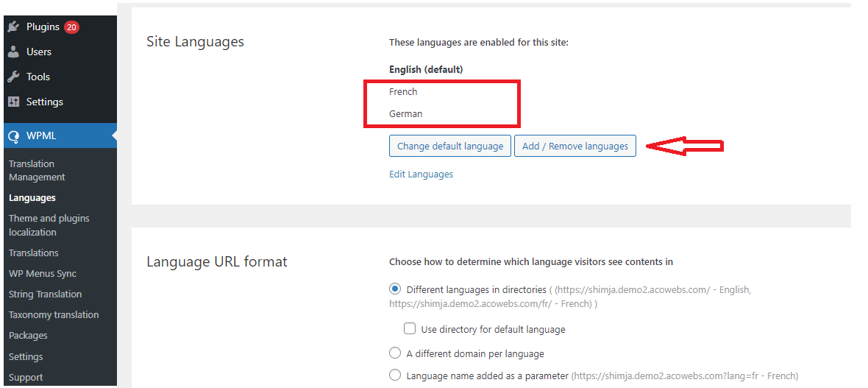Open the Languages submenu item

tap(32, 198)
